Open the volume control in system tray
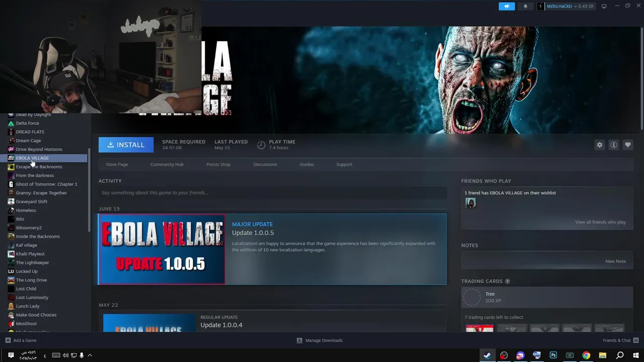Screen dimensions: 644x362 tap(66, 355)
